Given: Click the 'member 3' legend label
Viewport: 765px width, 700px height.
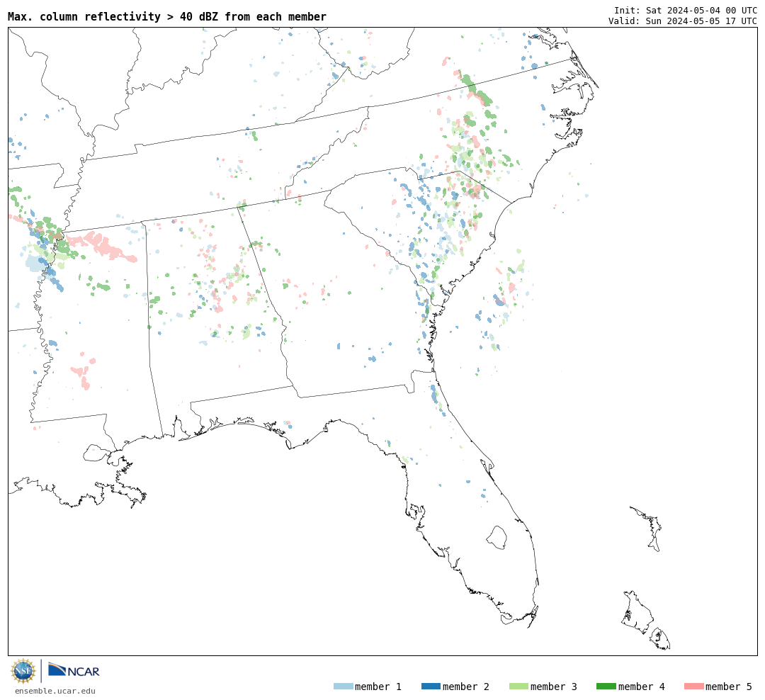Looking at the screenshot, I should [554, 687].
